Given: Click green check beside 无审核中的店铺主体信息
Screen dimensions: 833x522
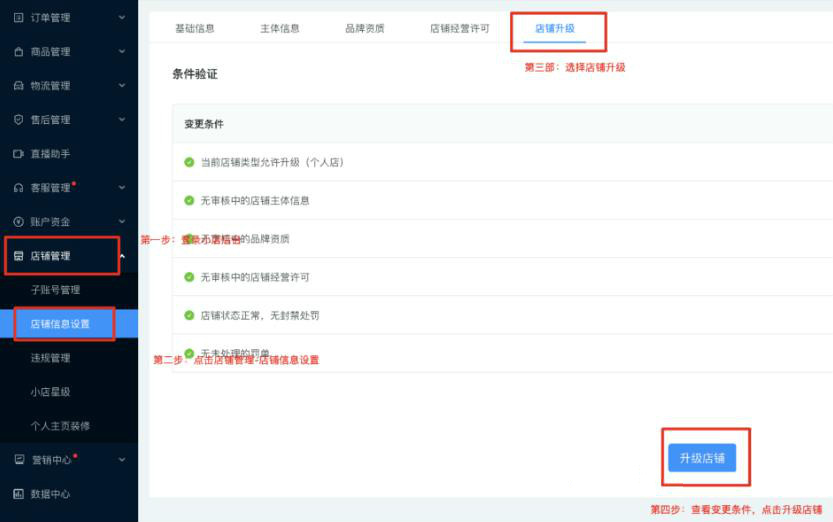Looking at the screenshot, I should 189,200.
